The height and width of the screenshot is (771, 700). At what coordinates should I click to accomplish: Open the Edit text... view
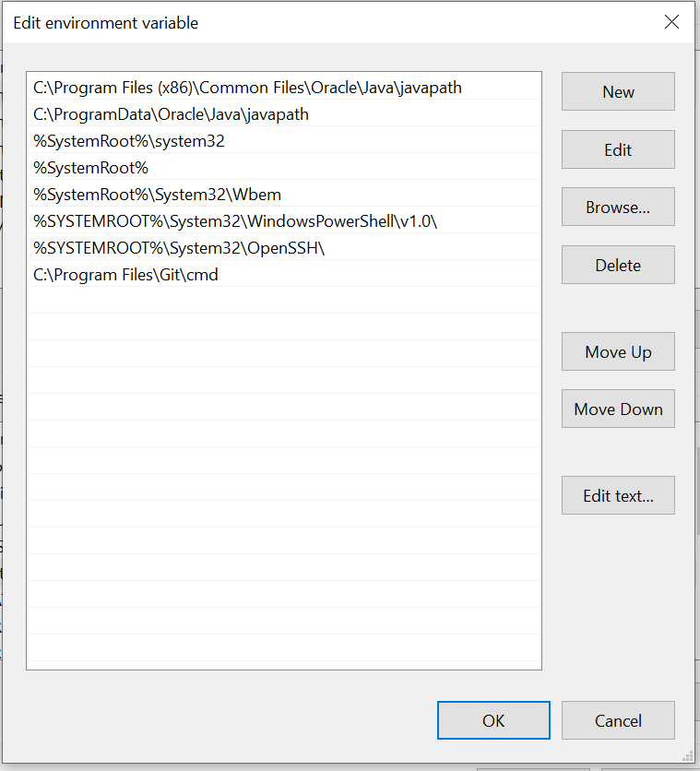[618, 496]
